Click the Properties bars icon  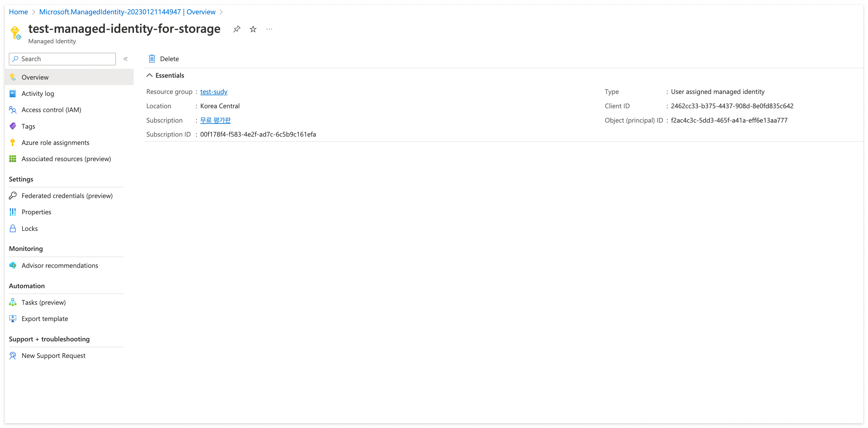coord(13,212)
